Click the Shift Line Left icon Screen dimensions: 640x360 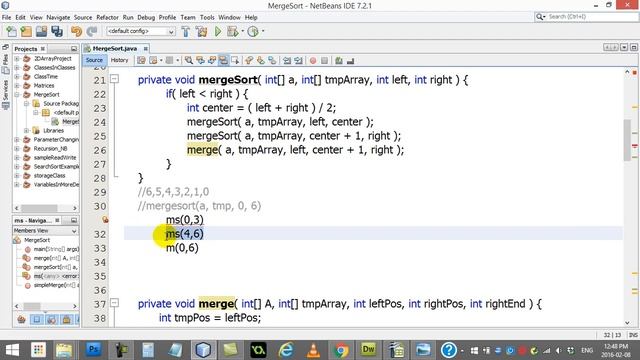click(x=287, y=60)
